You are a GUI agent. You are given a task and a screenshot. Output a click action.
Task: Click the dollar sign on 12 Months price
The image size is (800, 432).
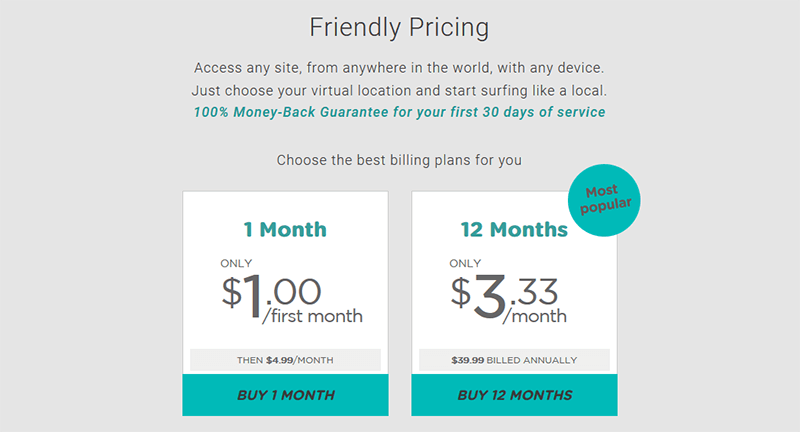(x=461, y=292)
